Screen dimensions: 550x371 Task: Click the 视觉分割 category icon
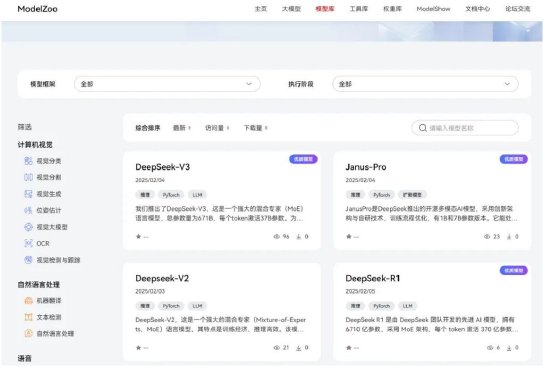tap(28, 177)
